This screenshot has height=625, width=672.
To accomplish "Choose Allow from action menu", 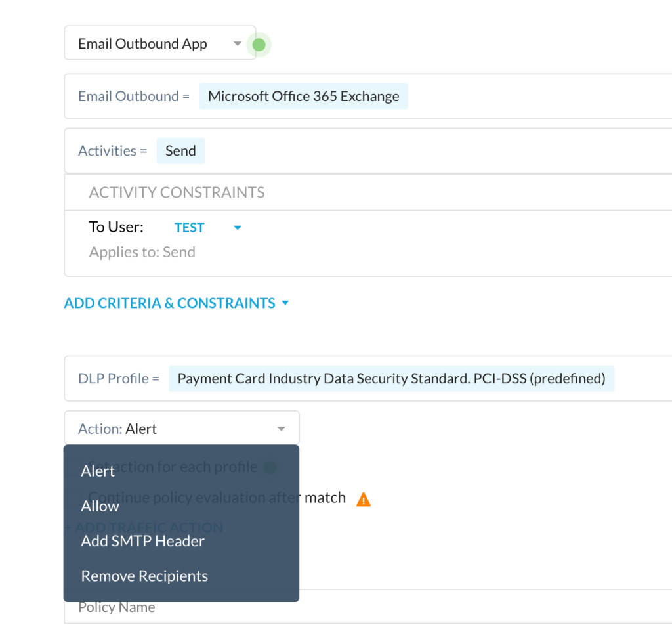I will (x=181, y=506).
